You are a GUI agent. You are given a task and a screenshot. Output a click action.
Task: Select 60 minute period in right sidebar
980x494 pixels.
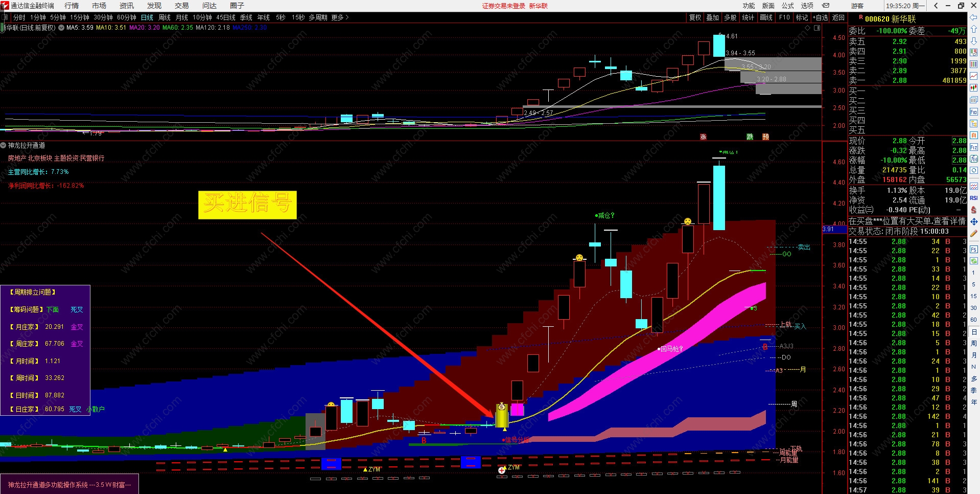tap(974, 320)
